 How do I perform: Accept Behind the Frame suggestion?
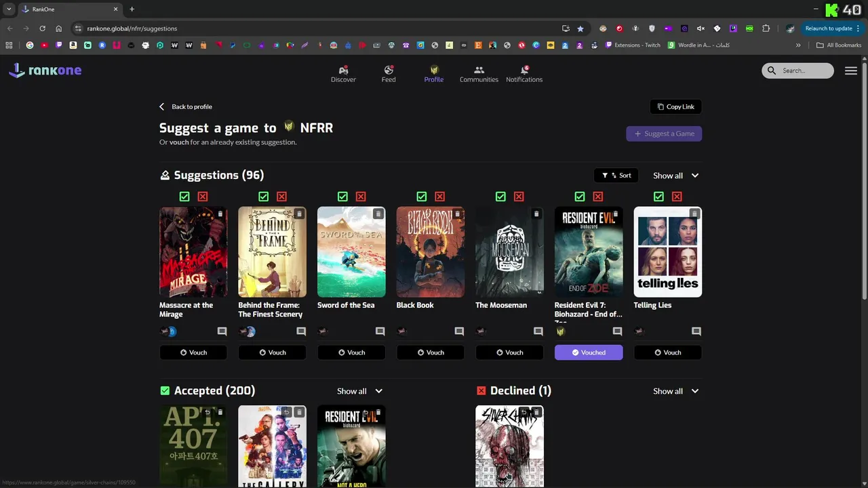pyautogui.click(x=264, y=197)
